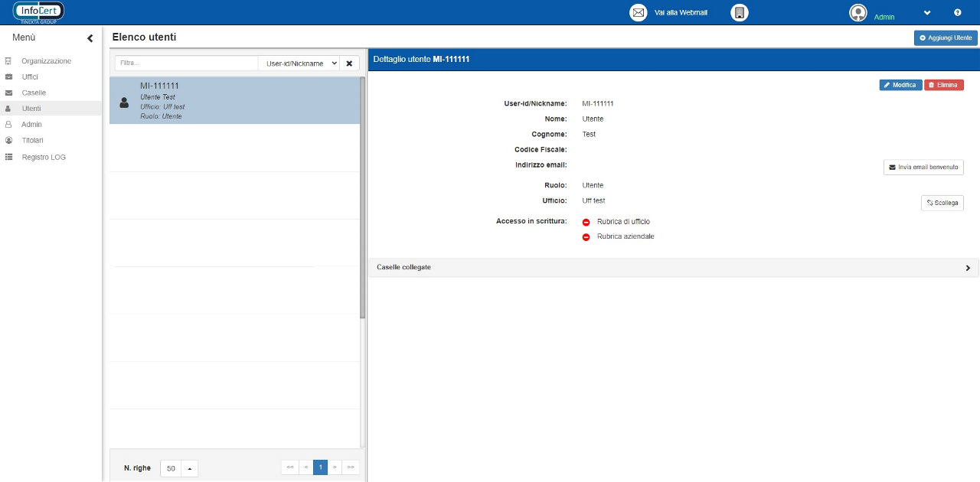
Task: Open the help question mark icon
Action: [957, 13]
